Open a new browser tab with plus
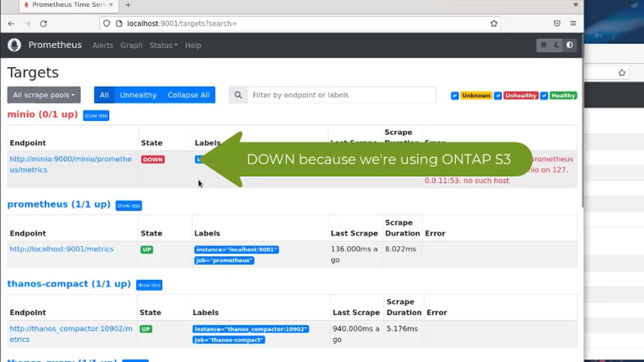 tap(128, 5)
